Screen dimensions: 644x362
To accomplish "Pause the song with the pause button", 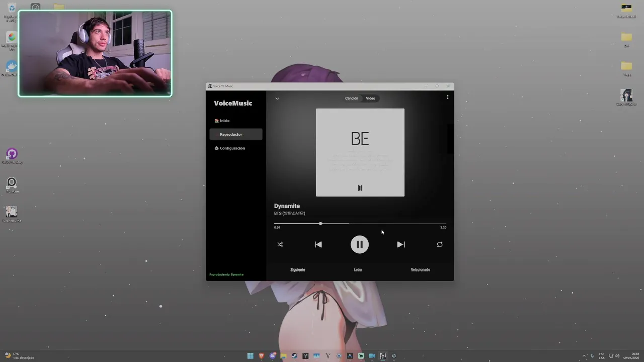I will [x=359, y=244].
